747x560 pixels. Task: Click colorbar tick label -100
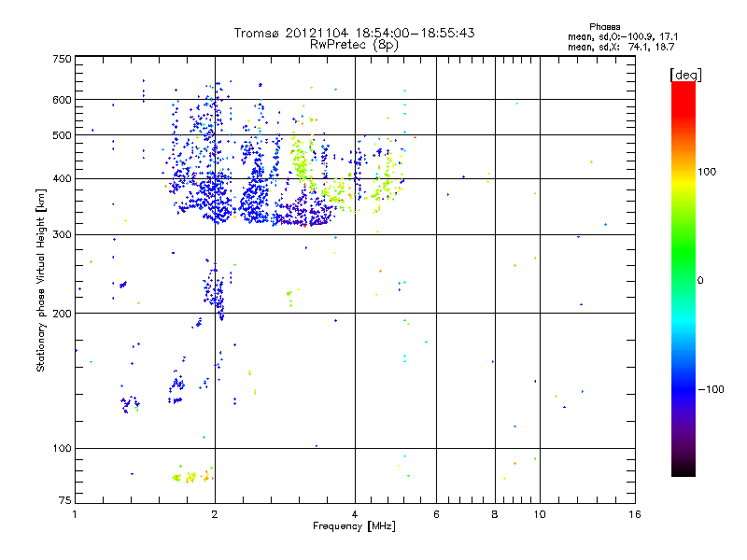[x=712, y=389]
